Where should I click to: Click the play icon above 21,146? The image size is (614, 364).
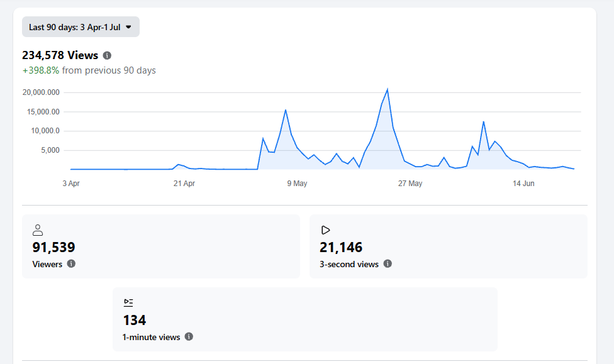tap(325, 230)
